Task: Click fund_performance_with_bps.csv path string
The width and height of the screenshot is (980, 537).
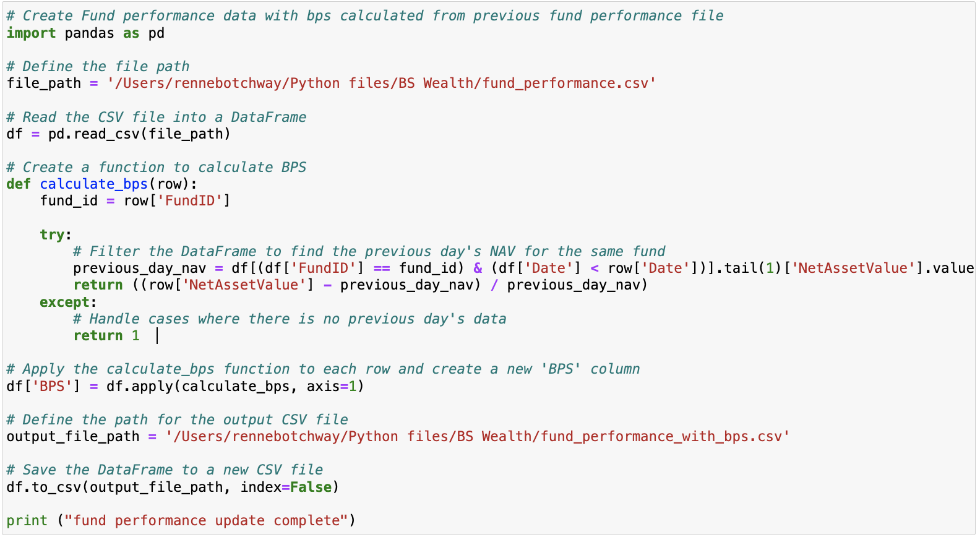Action: (478, 437)
